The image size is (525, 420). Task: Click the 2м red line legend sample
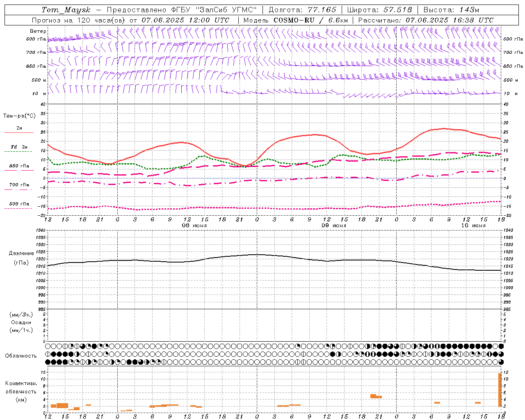[19, 132]
